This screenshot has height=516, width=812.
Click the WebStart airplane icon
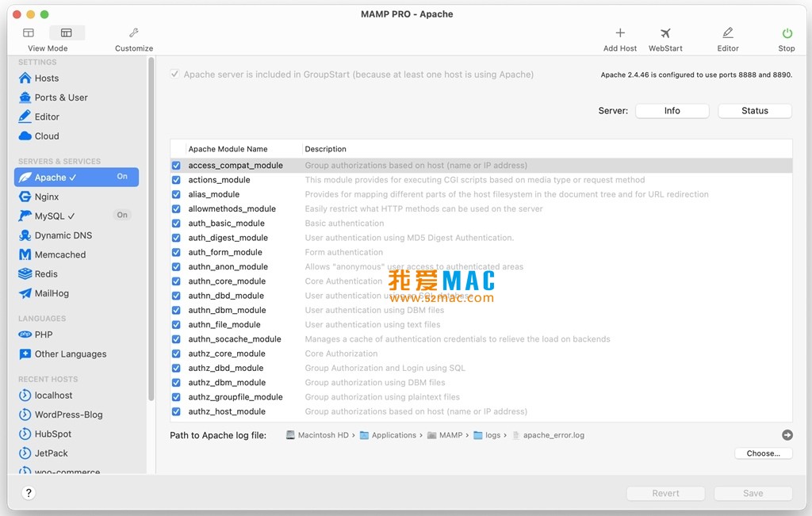665,33
